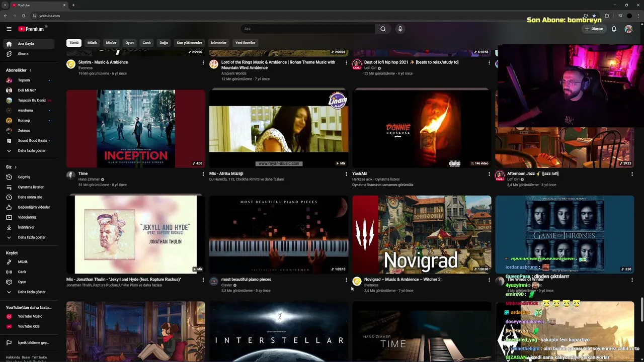Expand Daha fazla göster under Siz

(x=29, y=237)
